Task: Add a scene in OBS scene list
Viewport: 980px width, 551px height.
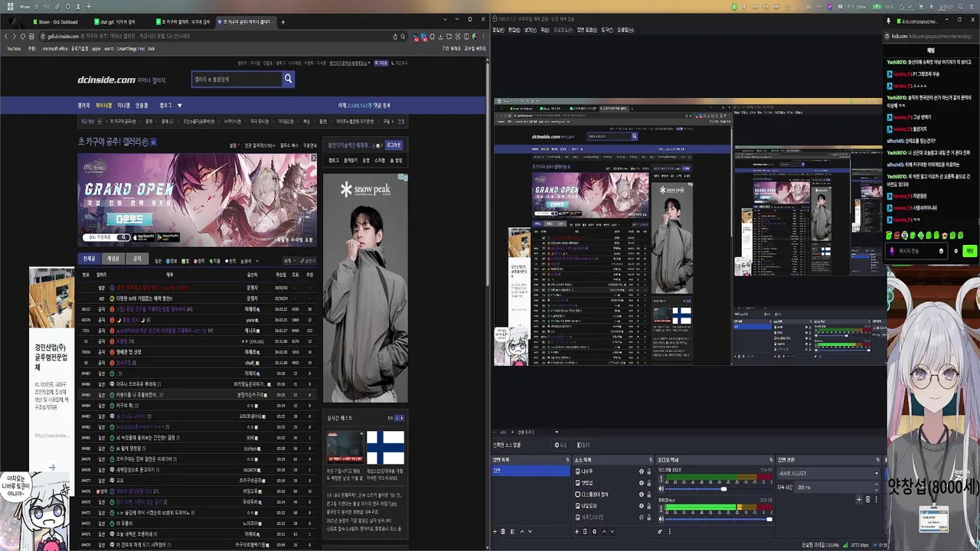Action: pos(495,531)
